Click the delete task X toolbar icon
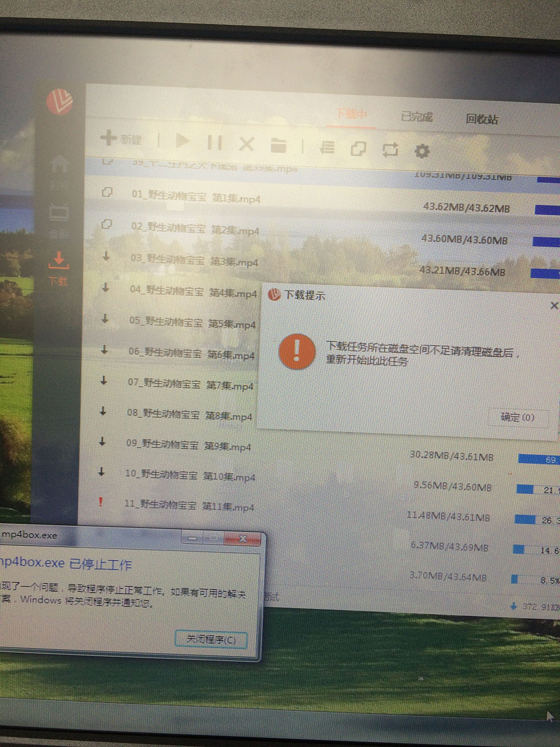Image resolution: width=560 pixels, height=747 pixels. coord(246,145)
